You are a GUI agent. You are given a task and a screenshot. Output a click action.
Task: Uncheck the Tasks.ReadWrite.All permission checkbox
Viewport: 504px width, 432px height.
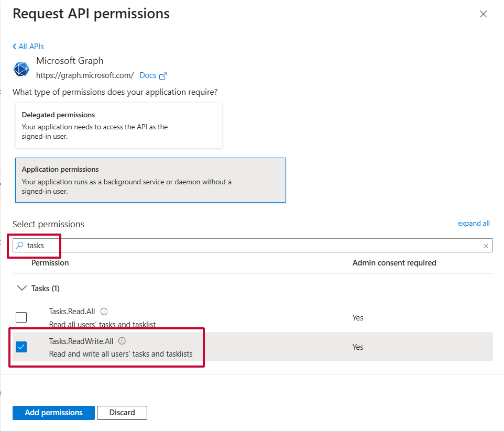click(21, 347)
